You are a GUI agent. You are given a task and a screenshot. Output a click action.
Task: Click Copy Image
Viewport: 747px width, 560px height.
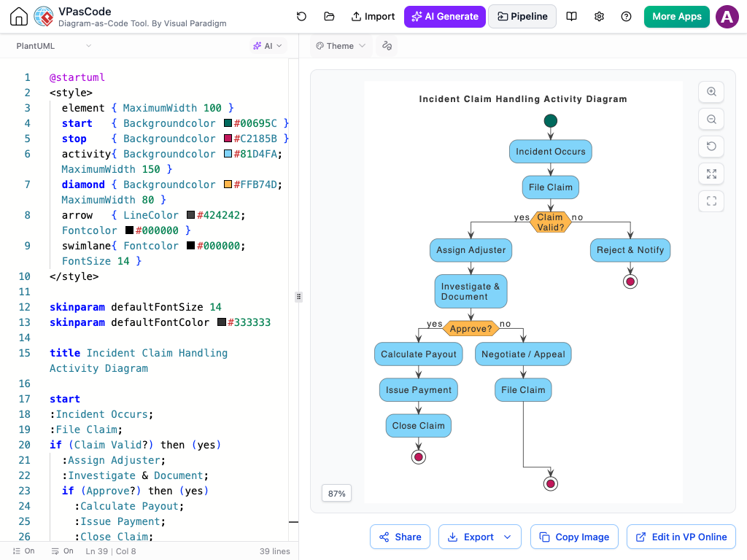click(x=574, y=537)
